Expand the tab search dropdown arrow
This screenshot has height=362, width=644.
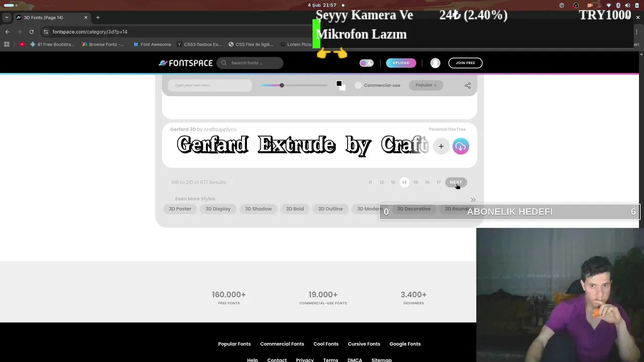(7, 18)
